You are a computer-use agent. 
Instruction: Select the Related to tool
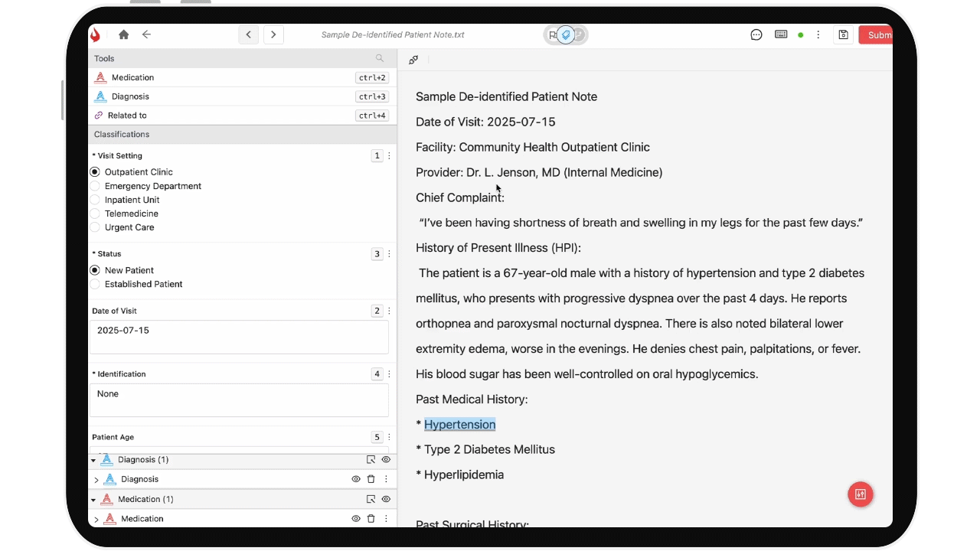click(x=127, y=116)
